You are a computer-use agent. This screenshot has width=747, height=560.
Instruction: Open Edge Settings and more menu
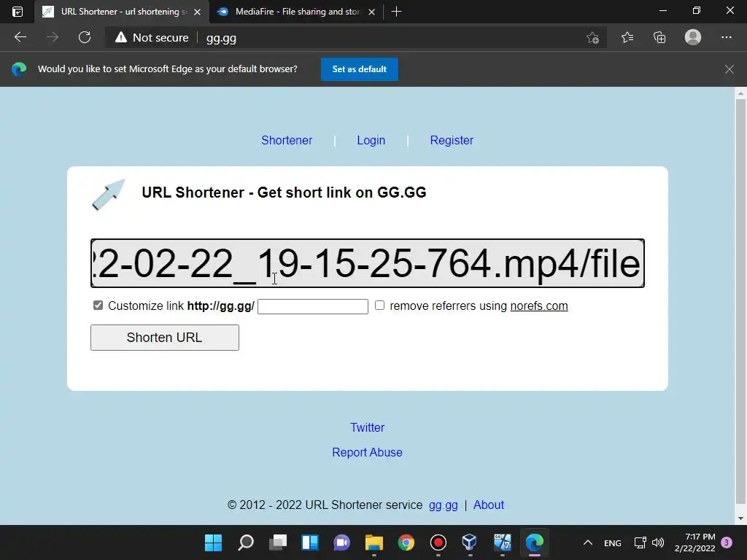coord(726,37)
